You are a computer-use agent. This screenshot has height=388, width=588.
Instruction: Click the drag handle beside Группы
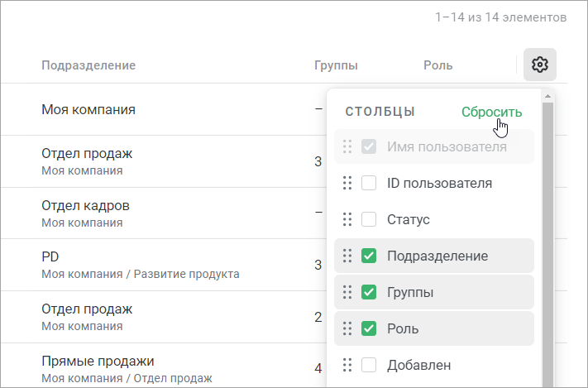pyautogui.click(x=347, y=292)
